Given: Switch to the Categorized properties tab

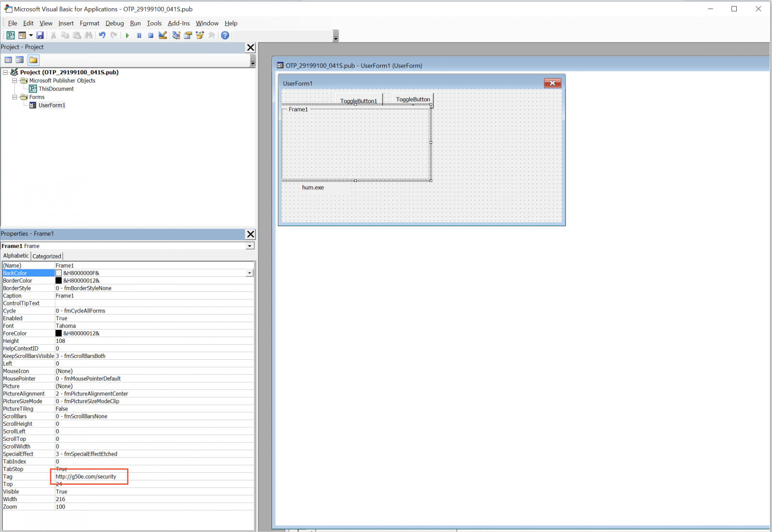Looking at the screenshot, I should 47,256.
